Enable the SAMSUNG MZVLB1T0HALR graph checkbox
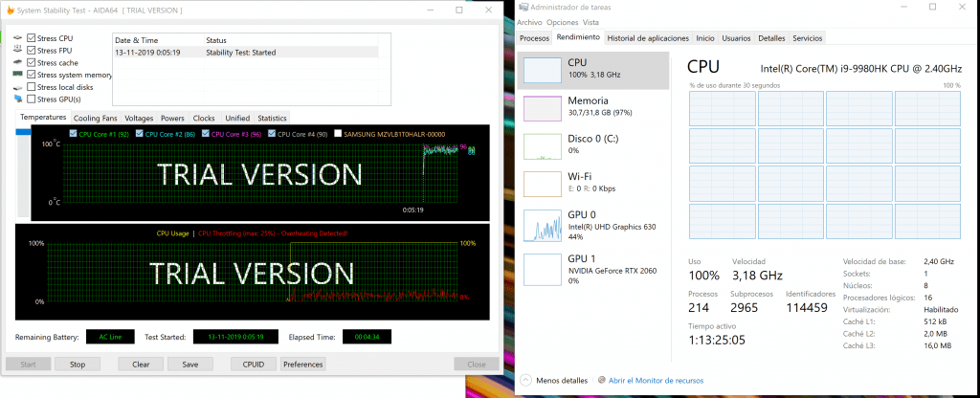 [337, 134]
